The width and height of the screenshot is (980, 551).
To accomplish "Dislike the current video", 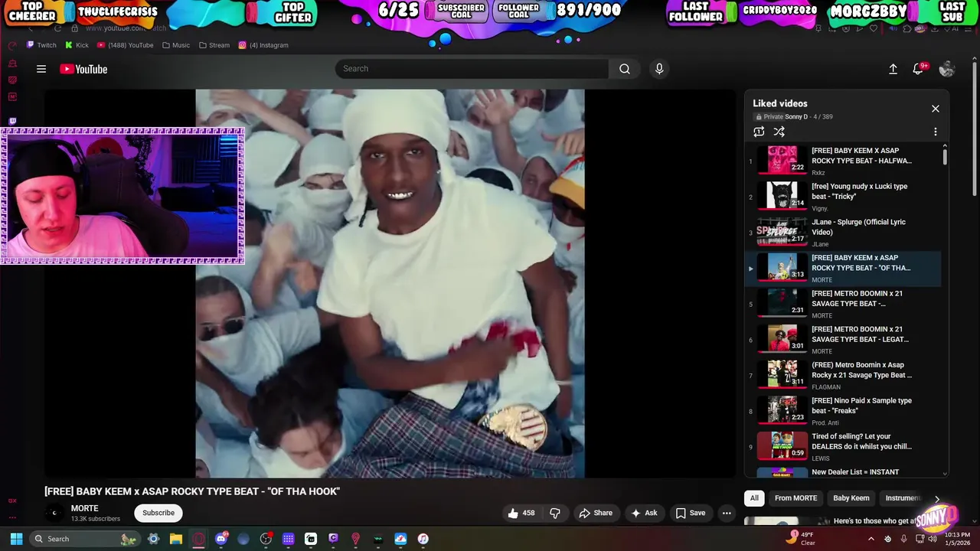I will tap(555, 513).
